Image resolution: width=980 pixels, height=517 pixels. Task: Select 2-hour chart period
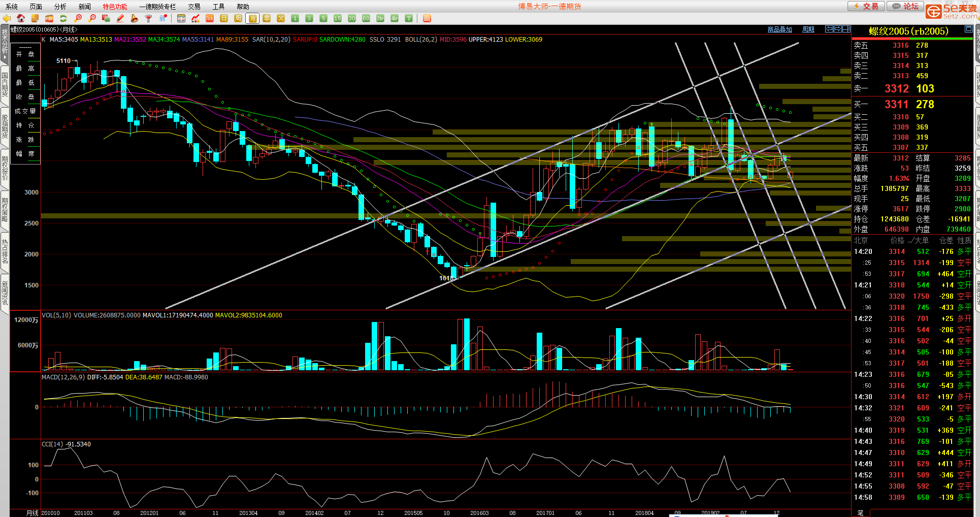(x=380, y=18)
